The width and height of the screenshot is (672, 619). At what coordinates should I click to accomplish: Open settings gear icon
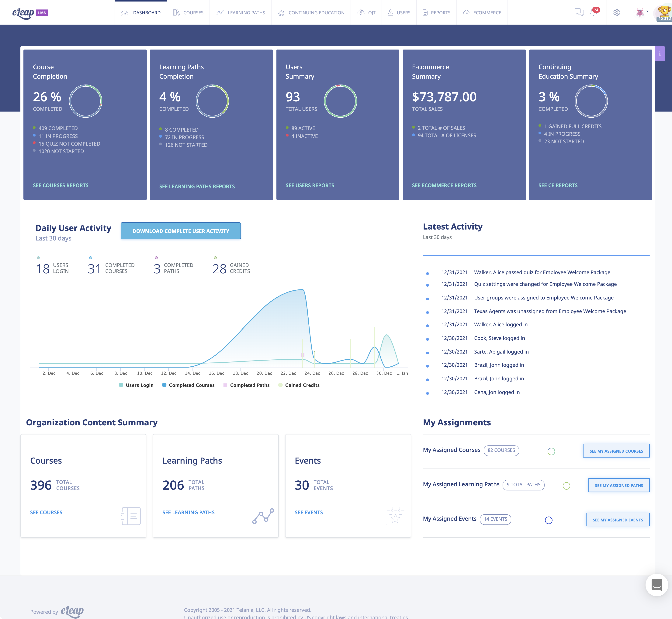(616, 13)
